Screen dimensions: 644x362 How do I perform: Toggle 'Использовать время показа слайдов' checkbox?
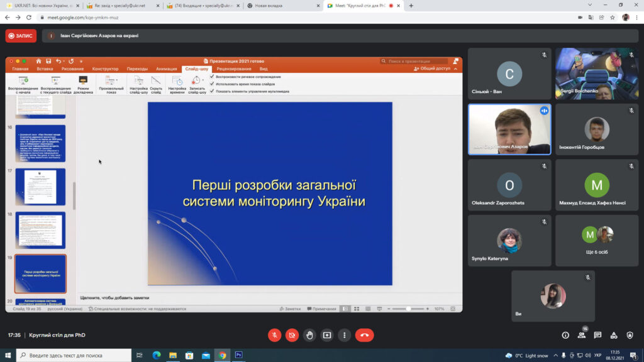coord(212,84)
